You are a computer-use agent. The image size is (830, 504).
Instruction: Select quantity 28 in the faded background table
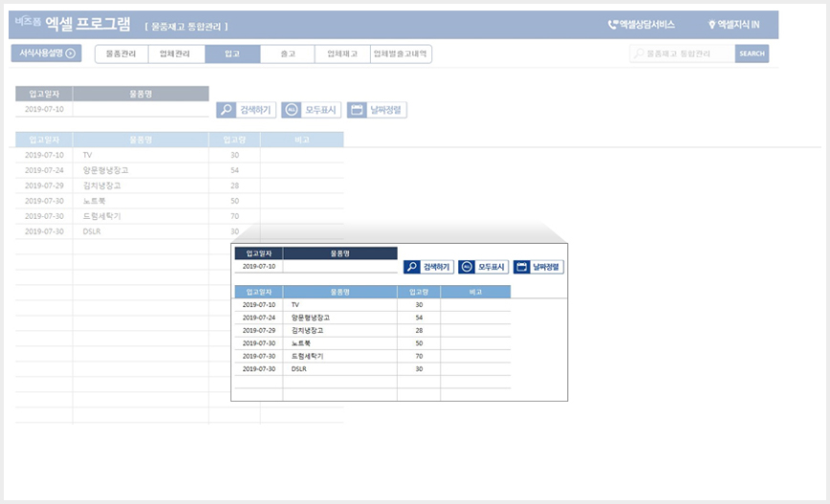tap(234, 186)
